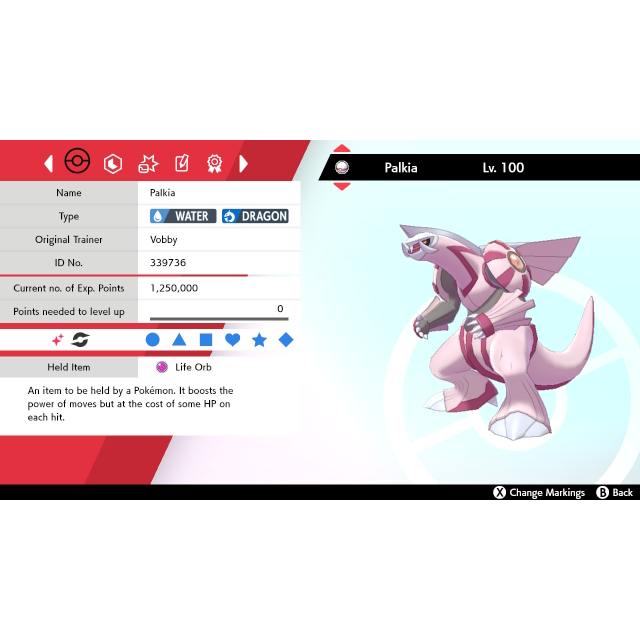Viewport: 640px width, 640px height.
Task: Toggle the circle marking
Action: [153, 340]
